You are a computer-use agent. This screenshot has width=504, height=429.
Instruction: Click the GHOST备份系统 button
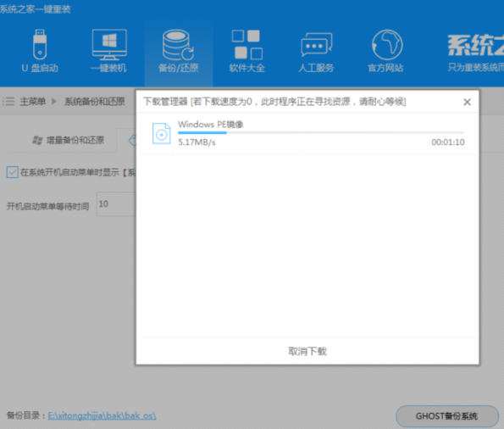tap(447, 416)
